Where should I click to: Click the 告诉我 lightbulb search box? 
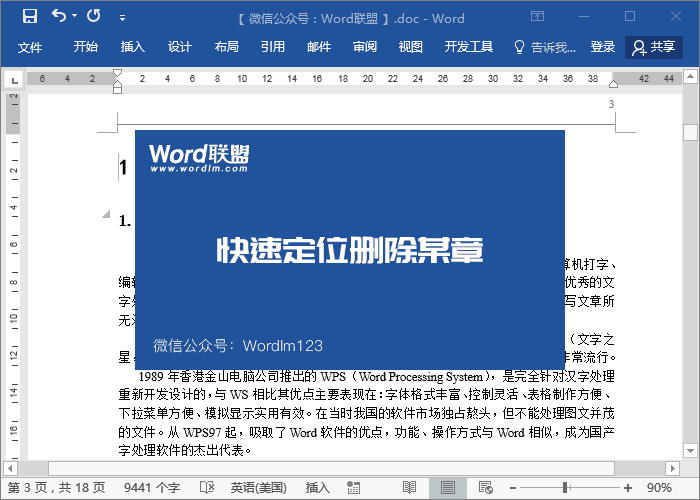[545, 47]
